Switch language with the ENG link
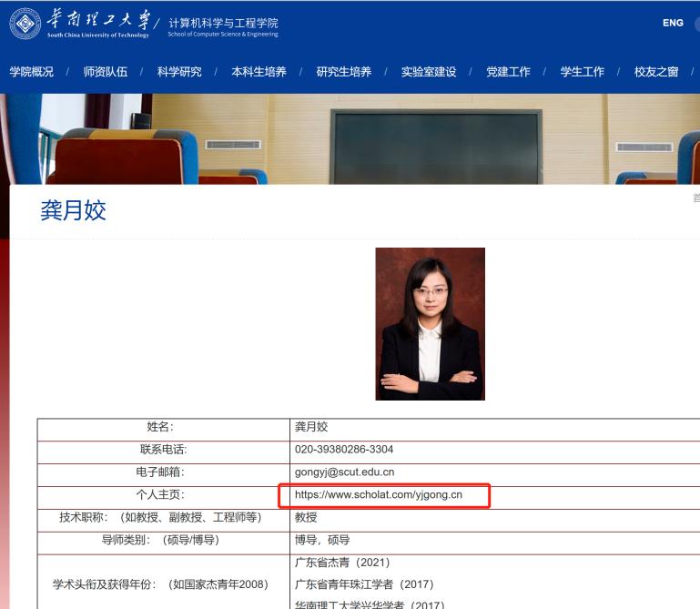This screenshot has width=700, height=609. pos(673,23)
